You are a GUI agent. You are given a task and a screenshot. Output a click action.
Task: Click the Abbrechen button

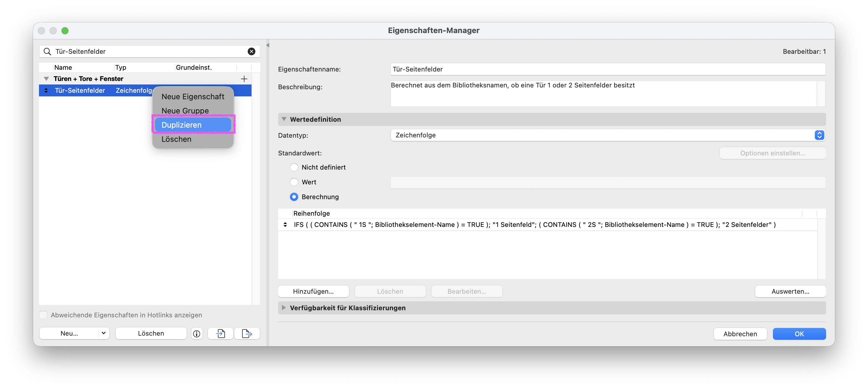(x=740, y=334)
